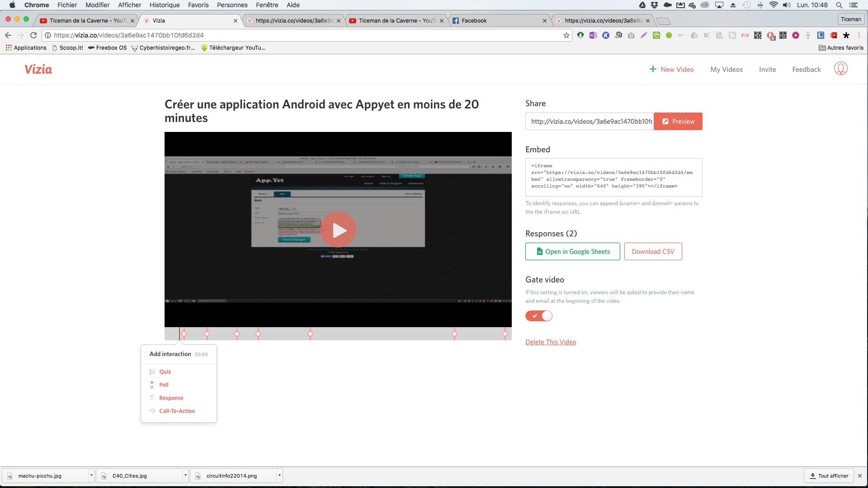The width and height of the screenshot is (868, 488).
Task: Click the last timeline interaction marker
Action: pos(505,334)
